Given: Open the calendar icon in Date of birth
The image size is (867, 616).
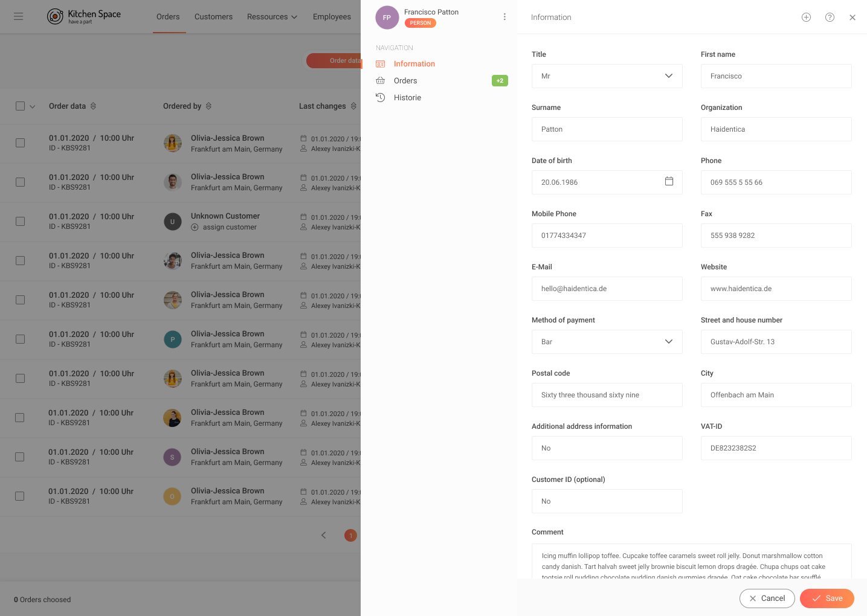Looking at the screenshot, I should [669, 181].
